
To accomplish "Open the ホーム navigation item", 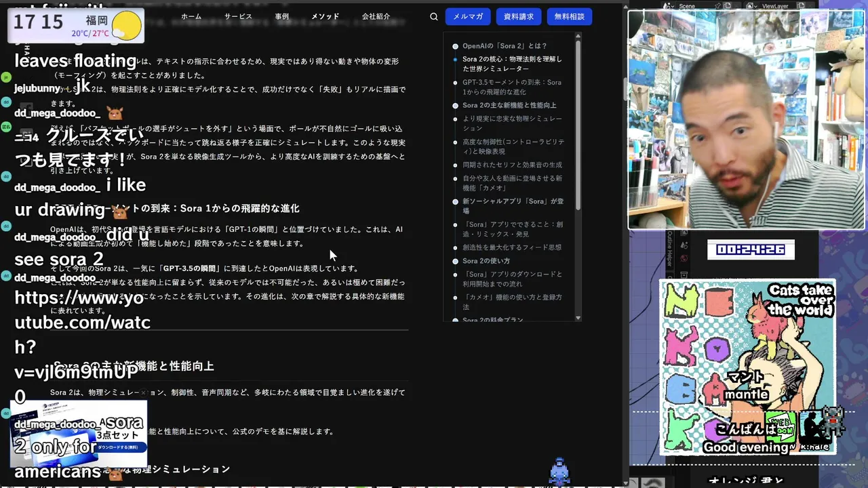I will [x=191, y=17].
